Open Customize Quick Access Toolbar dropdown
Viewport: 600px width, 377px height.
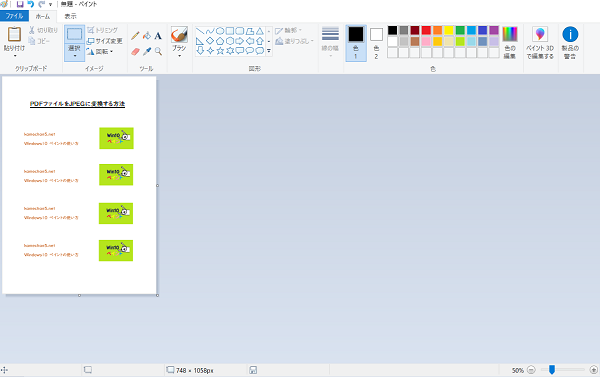click(x=51, y=5)
